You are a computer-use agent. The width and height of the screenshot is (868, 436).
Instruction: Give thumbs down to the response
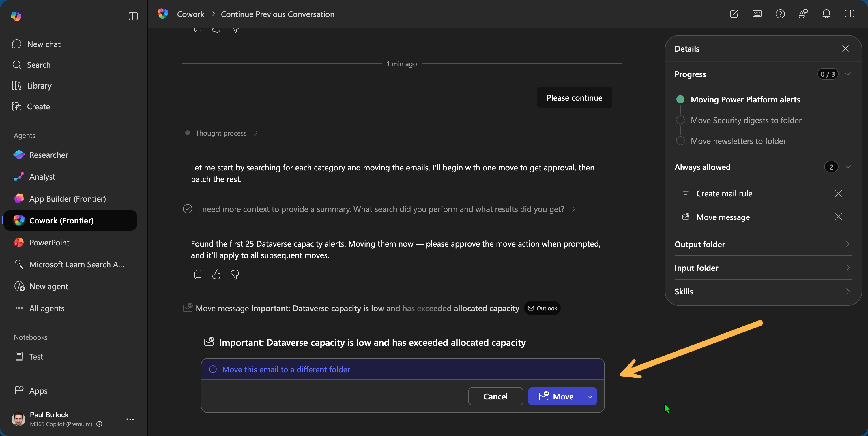point(235,275)
